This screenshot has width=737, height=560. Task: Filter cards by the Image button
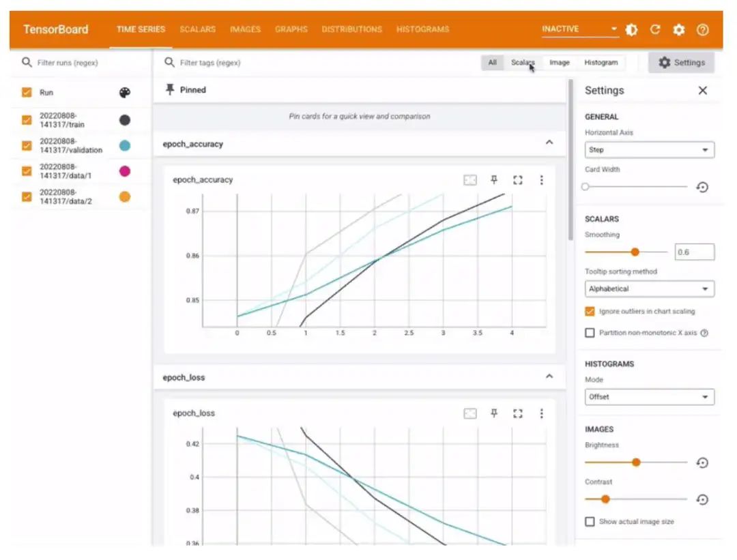(x=559, y=63)
